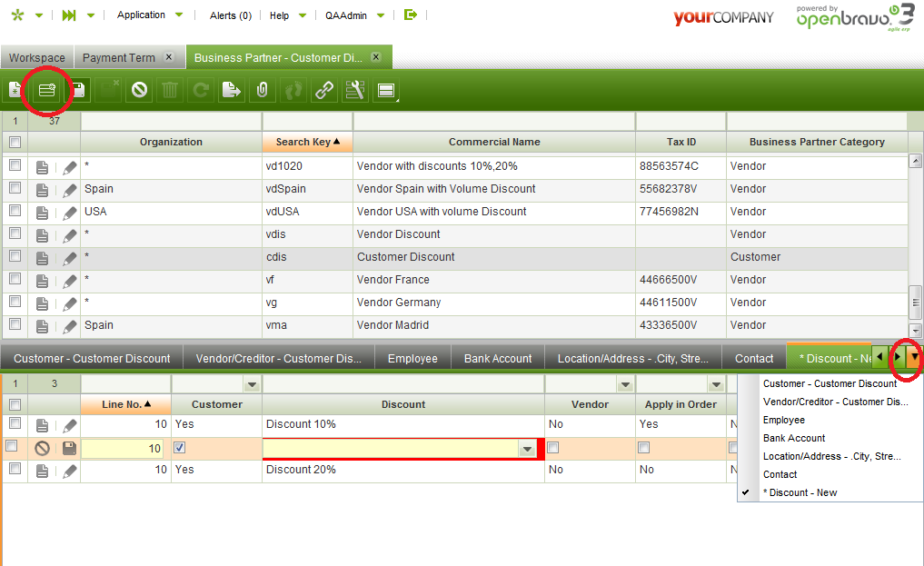Toggle the Customer checkbox in edit row
Image resolution: width=924 pixels, height=566 pixels.
click(x=179, y=448)
